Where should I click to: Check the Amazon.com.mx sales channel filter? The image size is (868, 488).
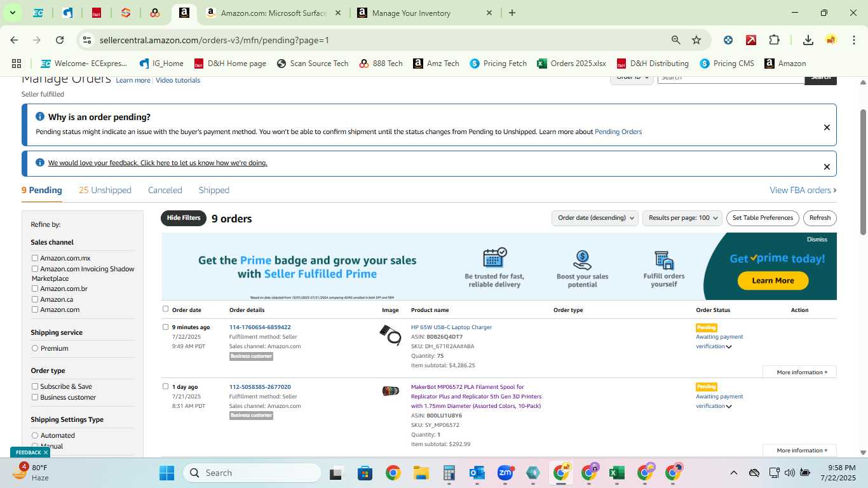[x=35, y=258]
